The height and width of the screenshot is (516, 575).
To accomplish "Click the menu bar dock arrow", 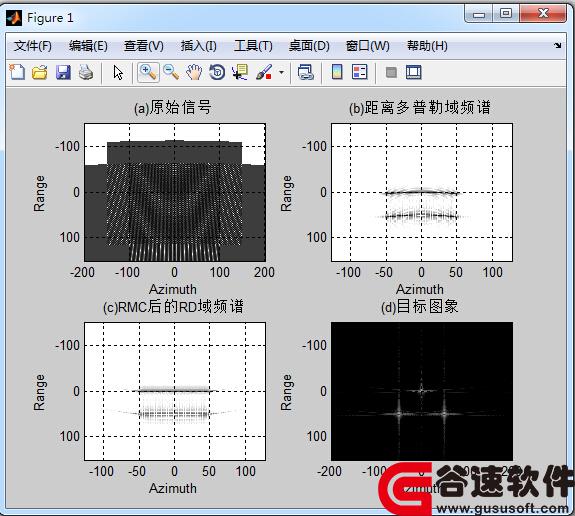I will tap(557, 45).
